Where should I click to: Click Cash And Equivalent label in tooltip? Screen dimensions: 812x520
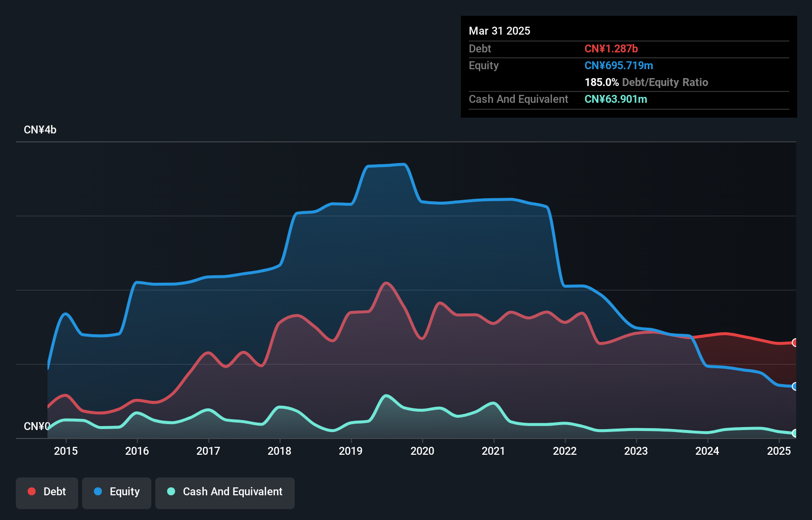(x=518, y=99)
